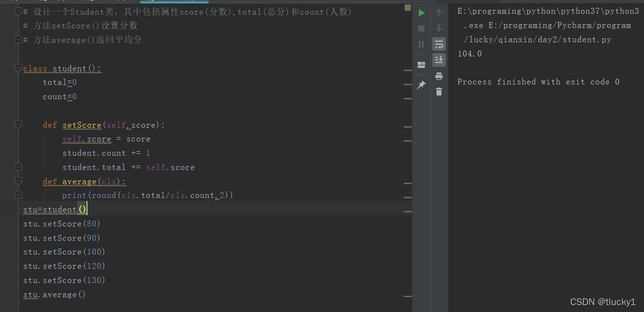The image size is (644, 312).
Task: Click fold end marker beside 方法average() comment
Action: [x=18, y=39]
